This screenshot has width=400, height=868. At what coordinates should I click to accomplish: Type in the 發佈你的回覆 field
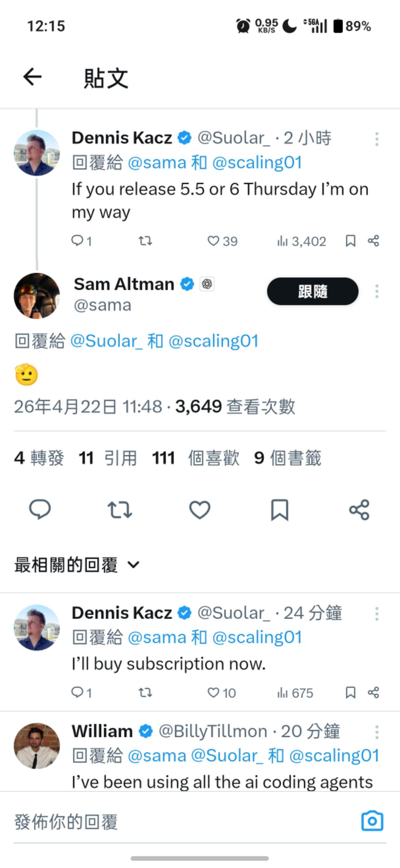[168, 822]
